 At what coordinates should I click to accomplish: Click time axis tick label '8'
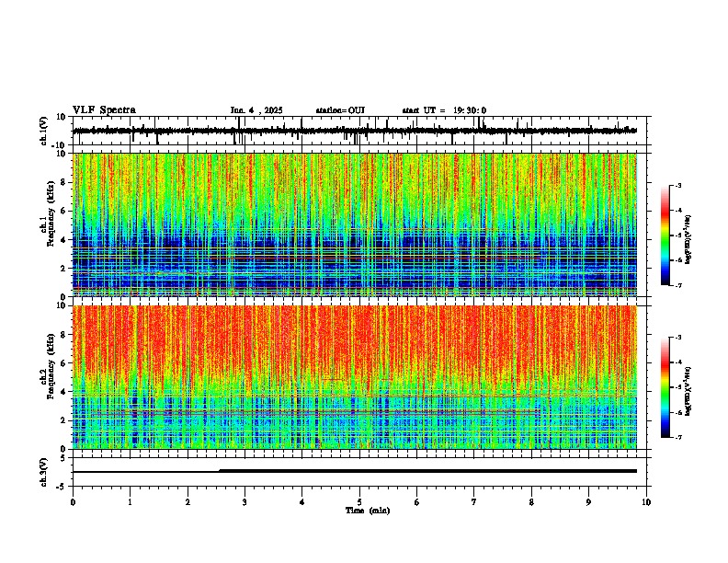point(531,502)
